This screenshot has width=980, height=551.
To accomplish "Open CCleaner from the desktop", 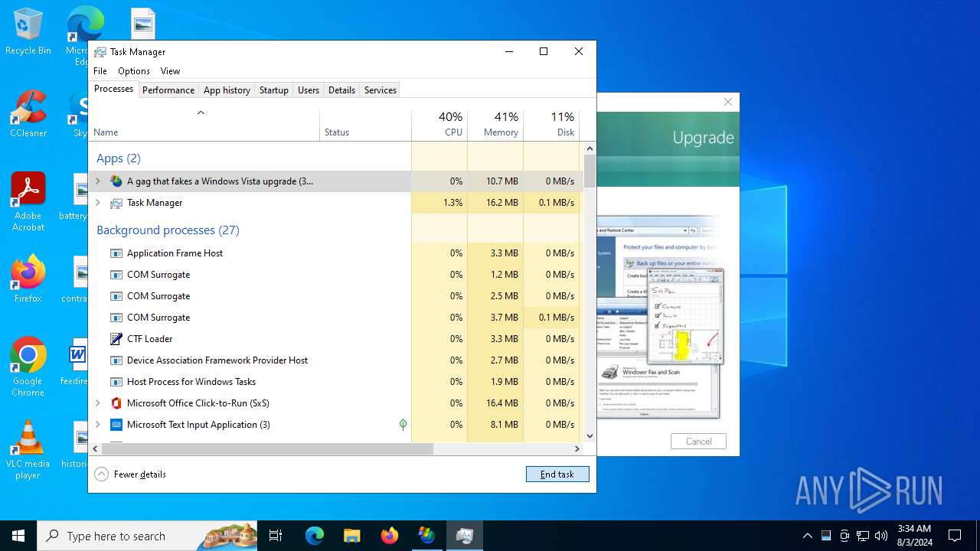I will point(28,113).
